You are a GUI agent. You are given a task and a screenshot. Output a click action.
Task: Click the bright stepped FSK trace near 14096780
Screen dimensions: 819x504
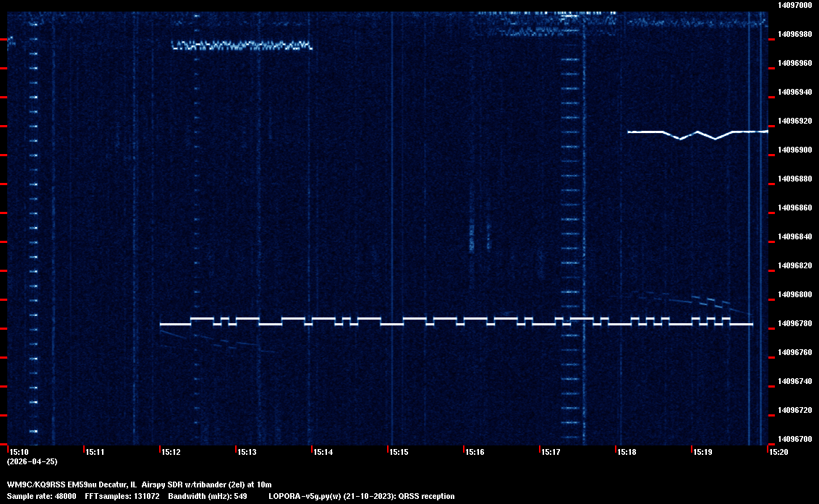456,322
